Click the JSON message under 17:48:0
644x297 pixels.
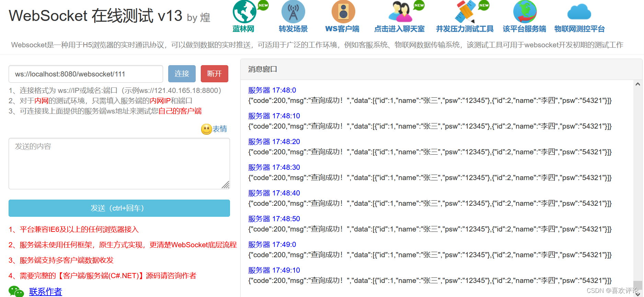click(430, 100)
